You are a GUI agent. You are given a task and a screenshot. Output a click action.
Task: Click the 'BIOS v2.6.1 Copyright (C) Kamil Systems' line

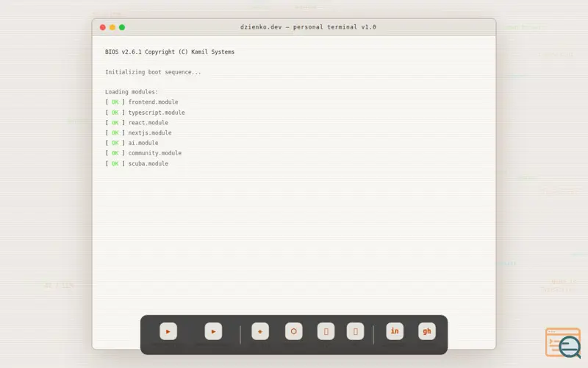click(x=170, y=52)
